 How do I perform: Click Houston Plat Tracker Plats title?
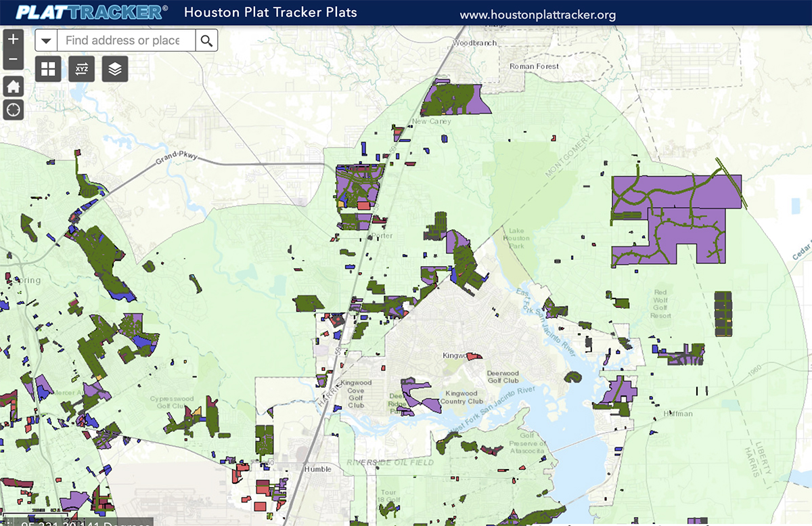[271, 12]
